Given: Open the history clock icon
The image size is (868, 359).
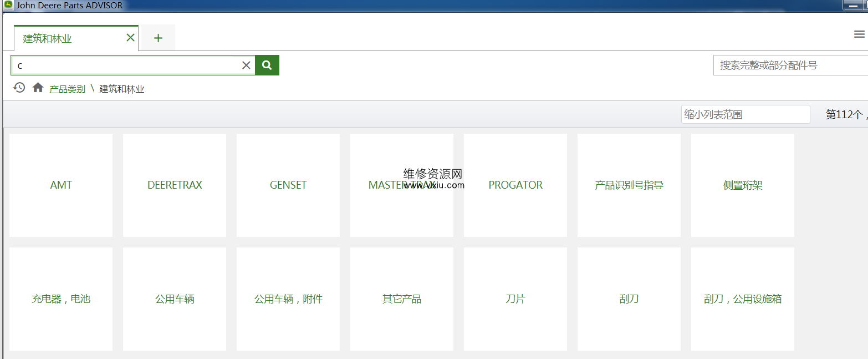Looking at the screenshot, I should (x=19, y=88).
